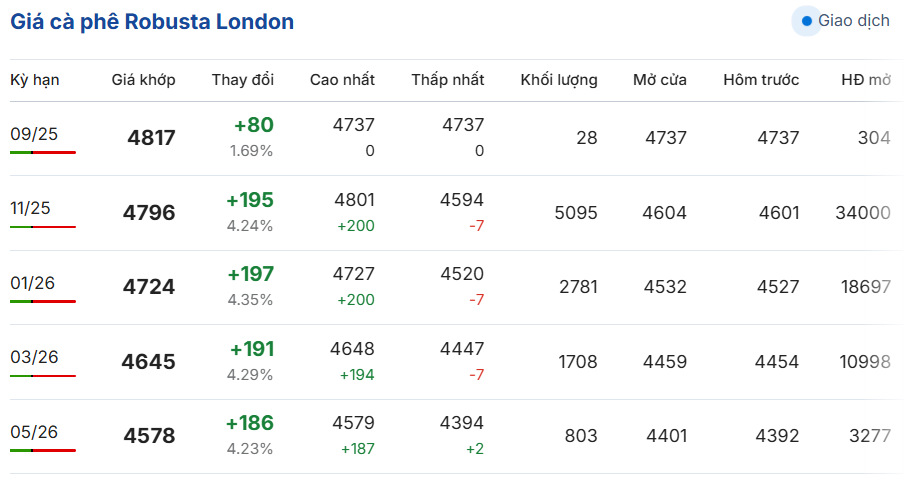This screenshot has width=912, height=480.
Task: Click the Giao dịch status label
Action: point(854,20)
